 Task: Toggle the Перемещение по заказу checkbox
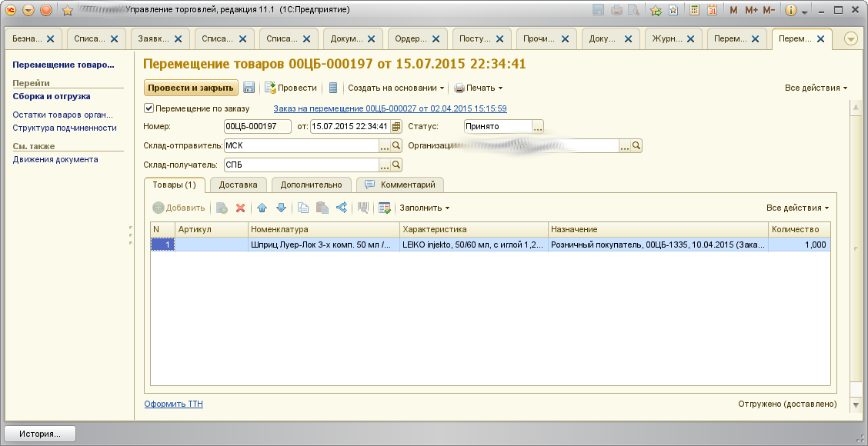coord(149,108)
